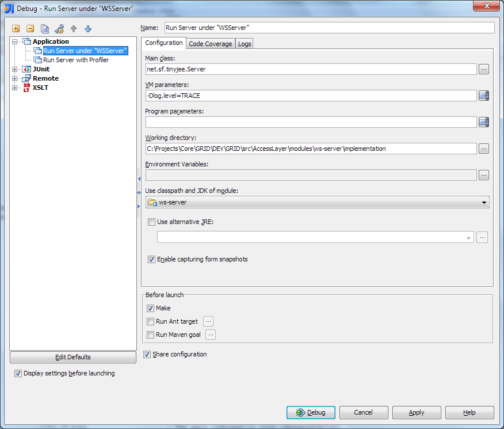Check the Use alternative JRE option
This screenshot has width=504, height=429.
[x=152, y=222]
